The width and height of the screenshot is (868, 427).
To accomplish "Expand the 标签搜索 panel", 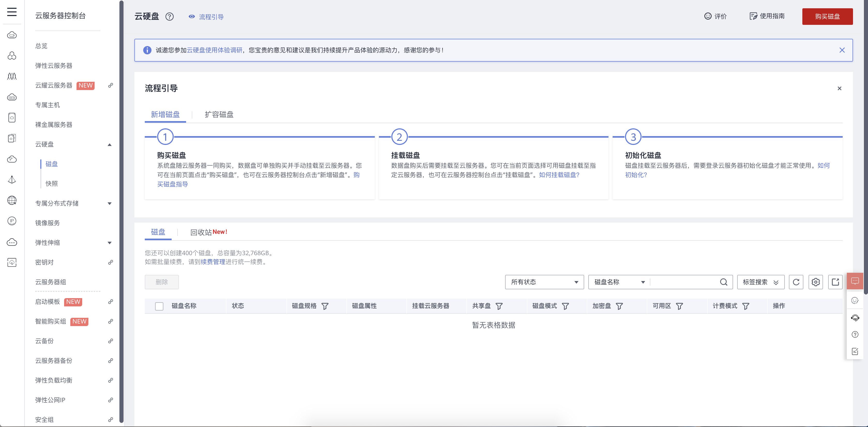I will 760,282.
